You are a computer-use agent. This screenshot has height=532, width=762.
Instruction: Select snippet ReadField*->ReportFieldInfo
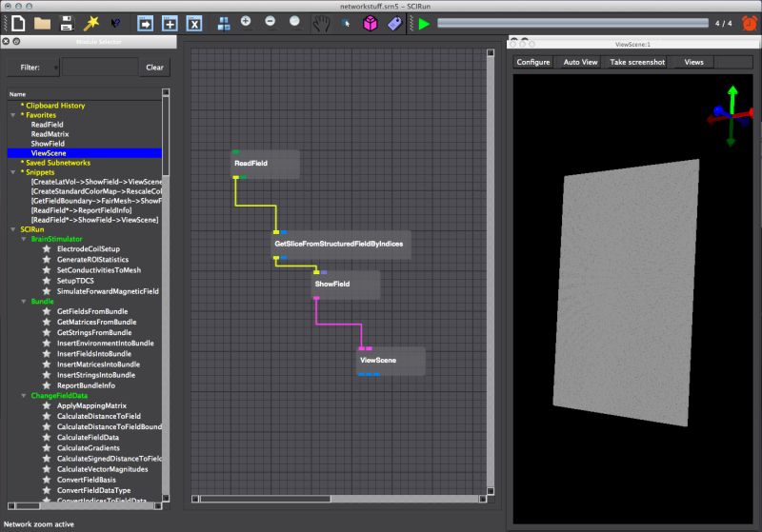[81, 210]
